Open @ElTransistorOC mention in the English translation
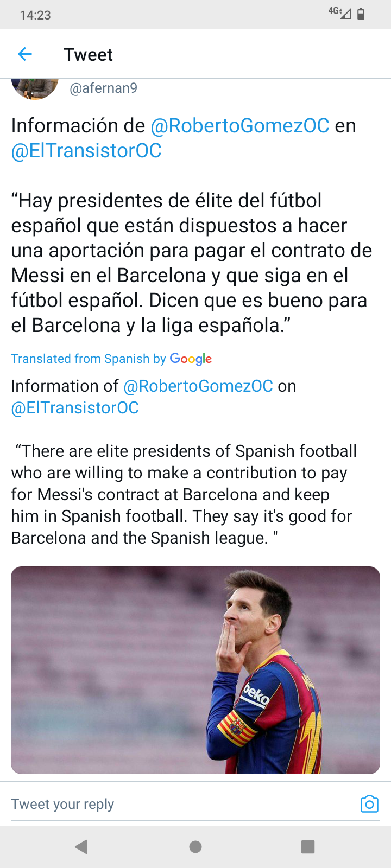 click(x=75, y=408)
